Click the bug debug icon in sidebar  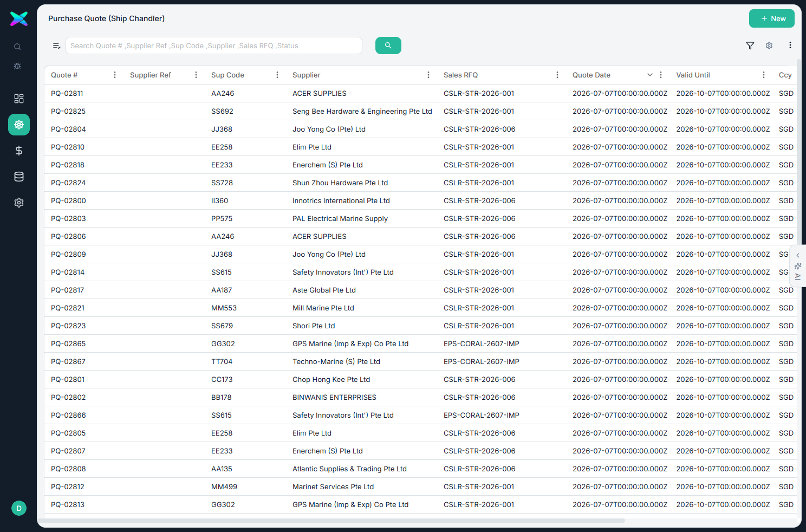click(x=17, y=66)
